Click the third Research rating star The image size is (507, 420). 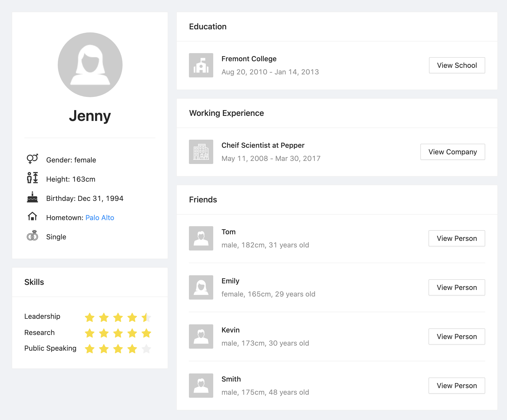pos(118,333)
